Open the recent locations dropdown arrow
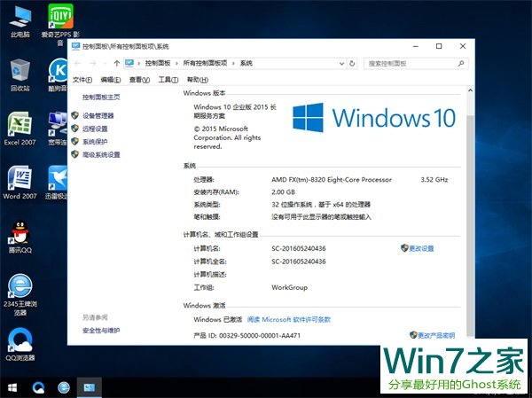The height and width of the screenshot is (398, 532). 105,64
